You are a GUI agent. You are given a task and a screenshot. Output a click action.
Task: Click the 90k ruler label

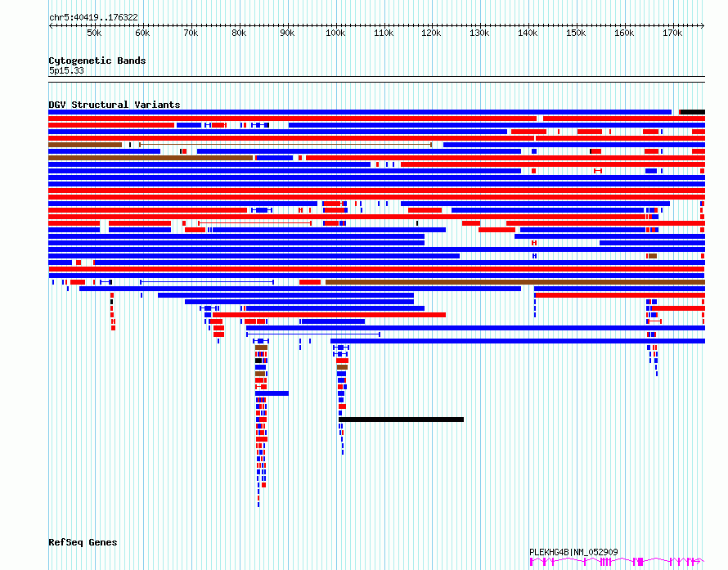pyautogui.click(x=287, y=33)
